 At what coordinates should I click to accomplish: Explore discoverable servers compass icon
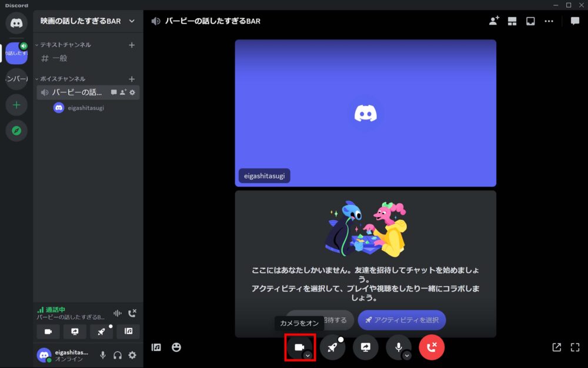[16, 131]
